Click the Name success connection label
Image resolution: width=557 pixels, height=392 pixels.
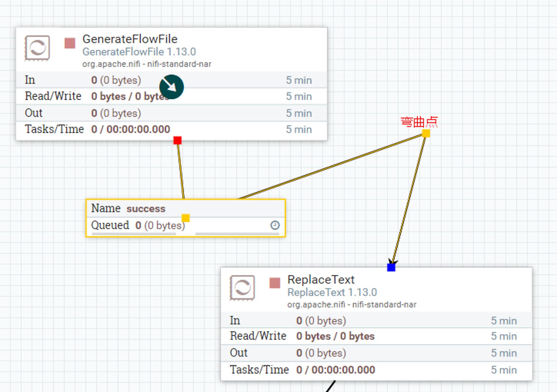(185, 208)
